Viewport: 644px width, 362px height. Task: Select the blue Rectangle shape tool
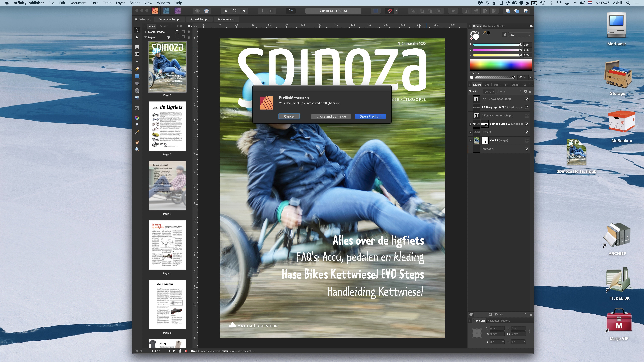137,76
